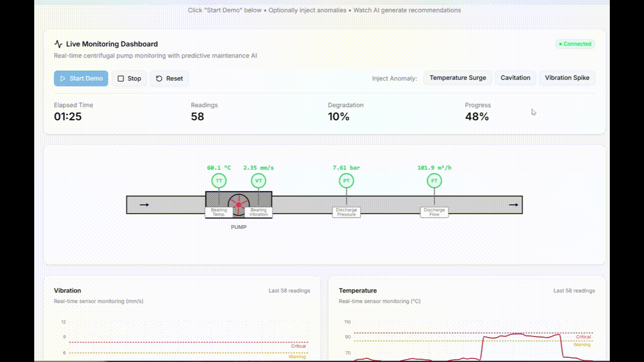Inject a Vibration Spike anomaly
This screenshot has height=362, width=644.
point(567,78)
